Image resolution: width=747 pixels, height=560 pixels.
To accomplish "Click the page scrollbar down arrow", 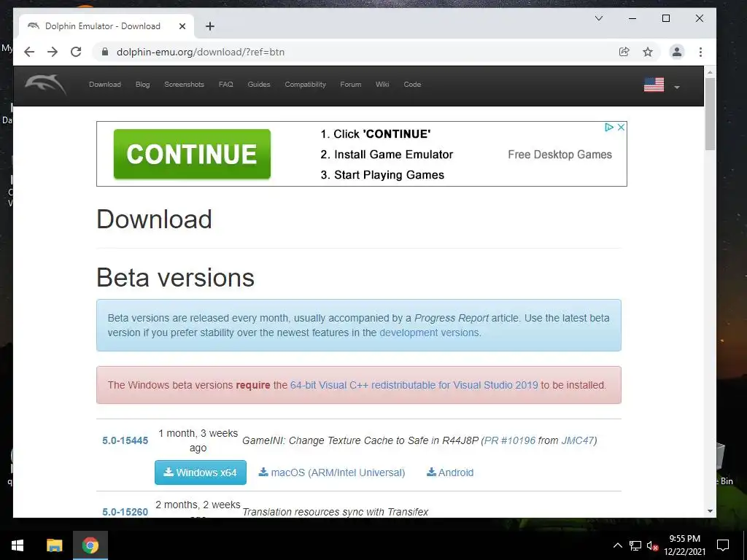I will pos(710,511).
